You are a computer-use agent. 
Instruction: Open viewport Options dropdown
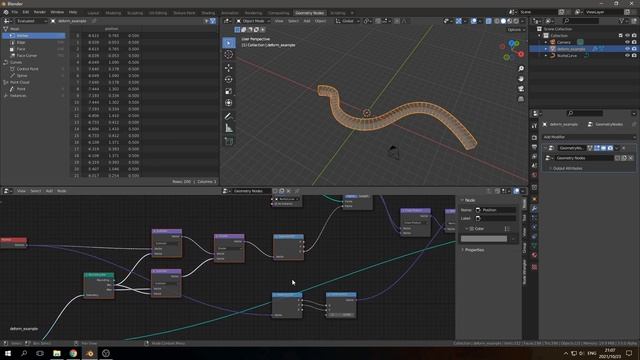coord(516,30)
